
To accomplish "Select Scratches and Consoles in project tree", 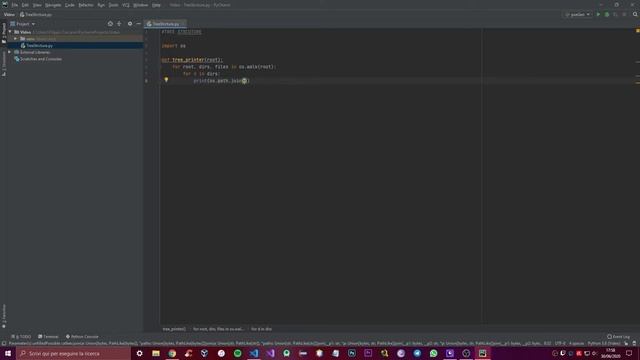I will pos(41,59).
